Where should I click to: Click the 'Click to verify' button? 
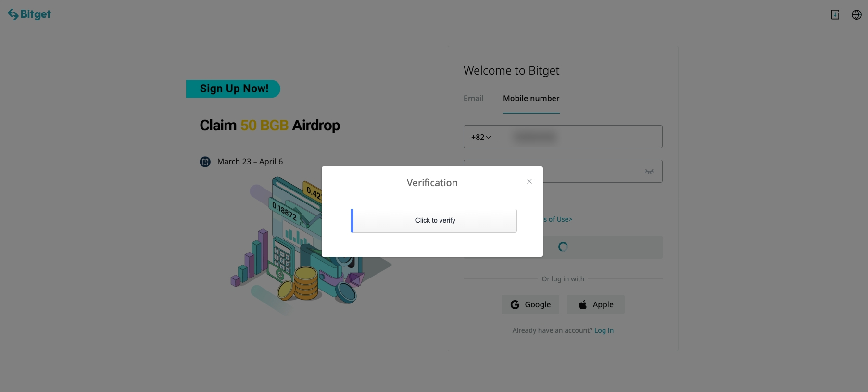[434, 221]
